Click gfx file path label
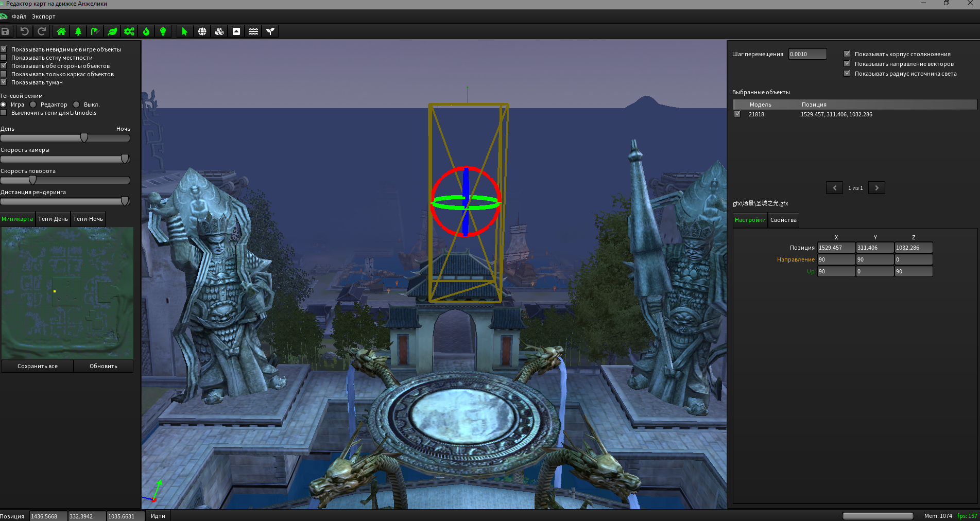The width and height of the screenshot is (980, 521). [x=760, y=203]
